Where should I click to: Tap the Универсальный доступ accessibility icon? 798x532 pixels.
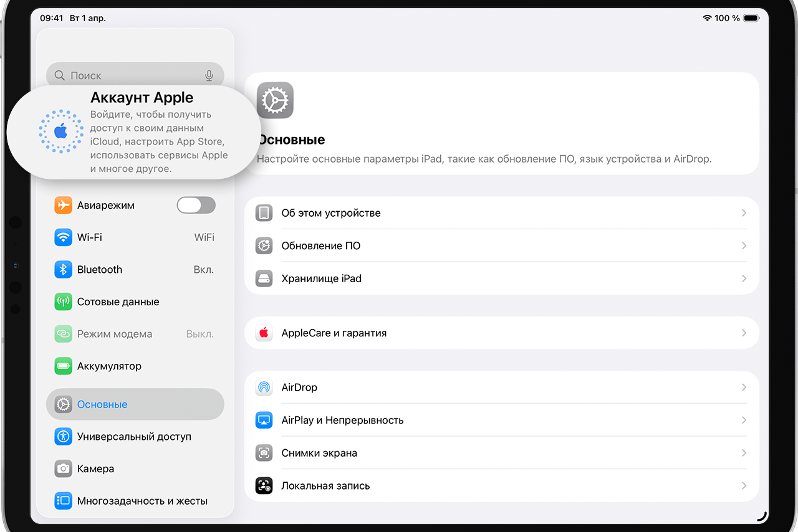[x=63, y=437]
